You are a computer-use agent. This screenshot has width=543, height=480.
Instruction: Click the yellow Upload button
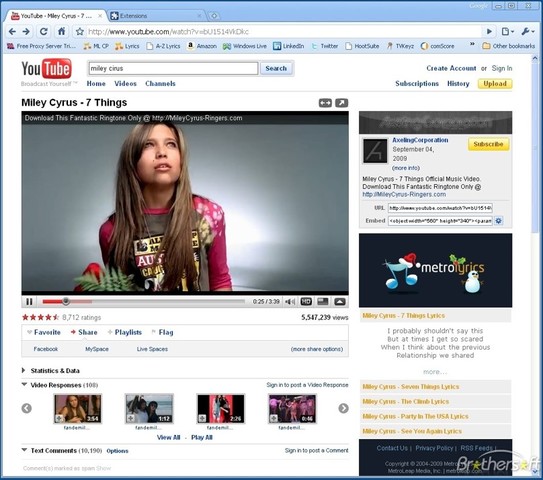tap(495, 83)
